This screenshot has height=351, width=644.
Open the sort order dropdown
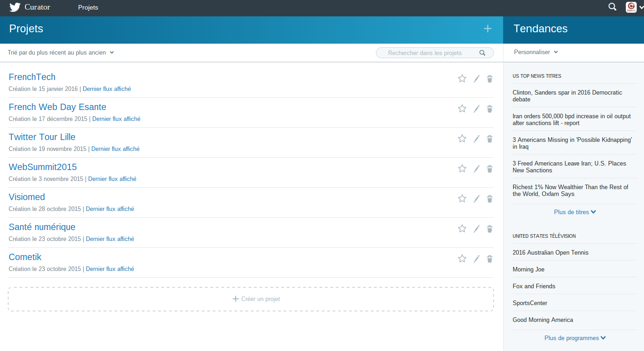pos(61,53)
